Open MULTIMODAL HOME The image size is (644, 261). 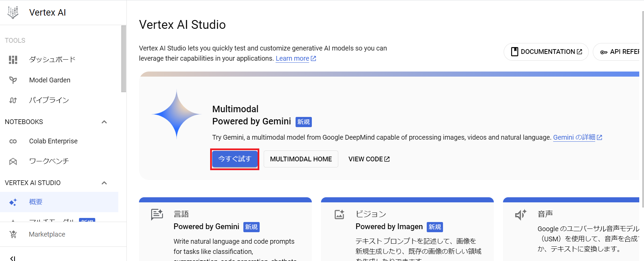click(x=301, y=159)
